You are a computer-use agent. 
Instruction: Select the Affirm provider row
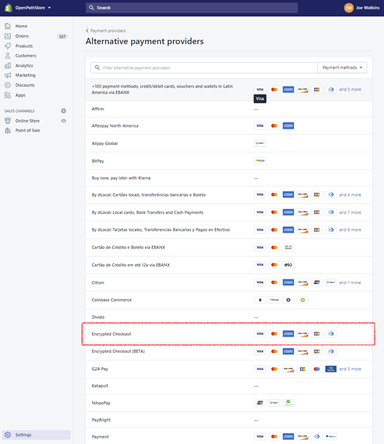click(229, 109)
